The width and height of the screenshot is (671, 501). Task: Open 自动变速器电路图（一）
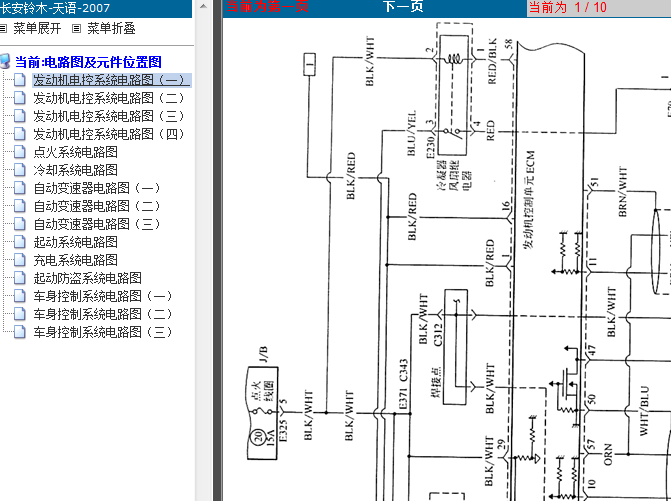[x=97, y=188]
